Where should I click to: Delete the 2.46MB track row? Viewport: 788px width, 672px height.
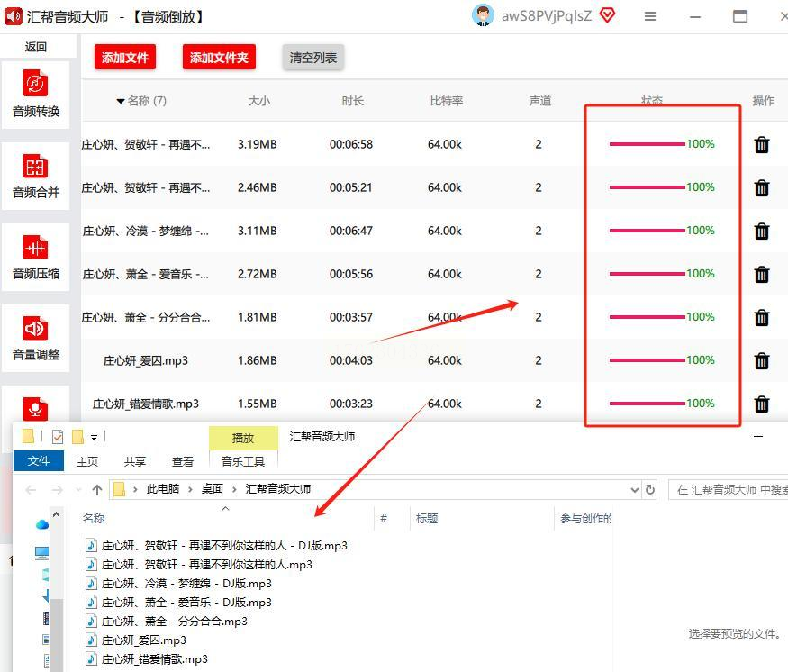(761, 187)
